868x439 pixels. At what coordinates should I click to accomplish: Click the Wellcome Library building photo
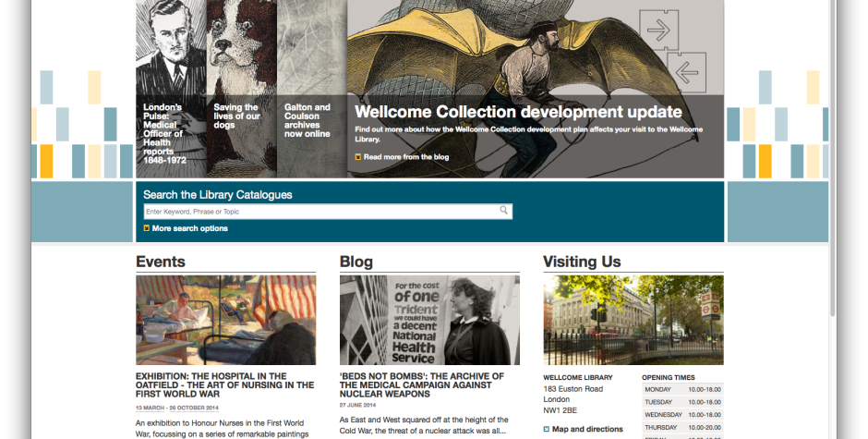pyautogui.click(x=633, y=320)
